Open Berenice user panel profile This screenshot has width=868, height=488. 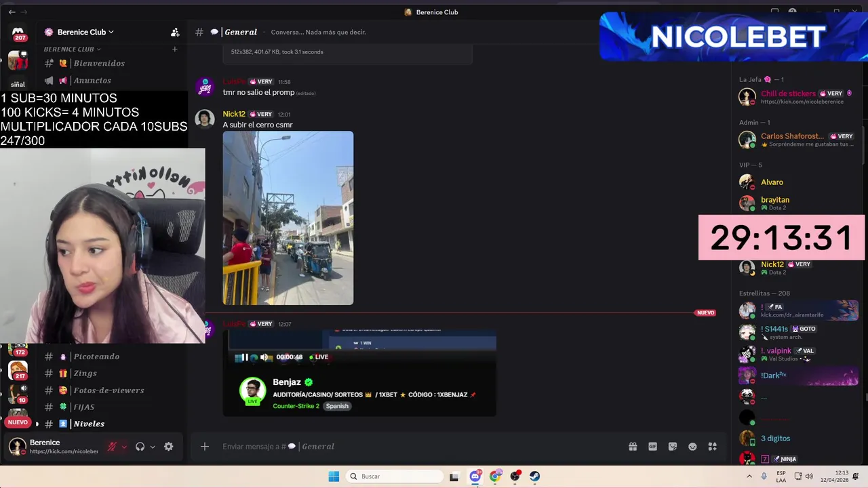click(x=54, y=447)
